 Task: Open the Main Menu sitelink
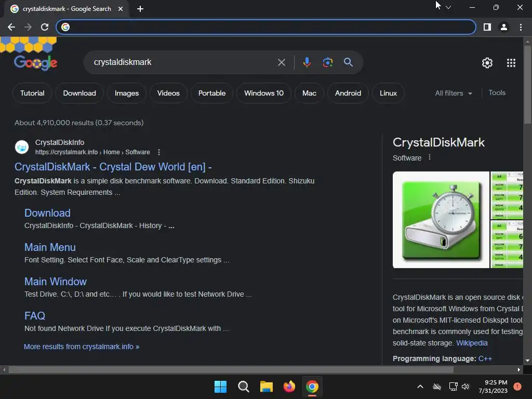click(x=50, y=247)
